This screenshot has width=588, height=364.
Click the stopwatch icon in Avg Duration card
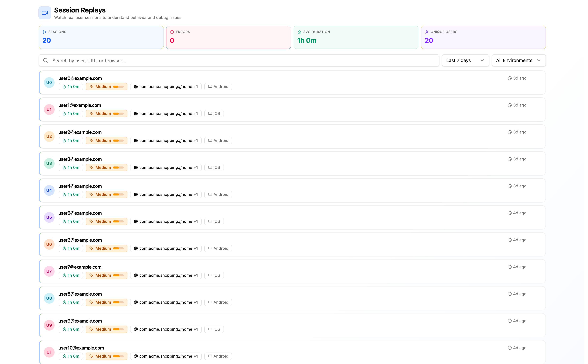pyautogui.click(x=299, y=32)
